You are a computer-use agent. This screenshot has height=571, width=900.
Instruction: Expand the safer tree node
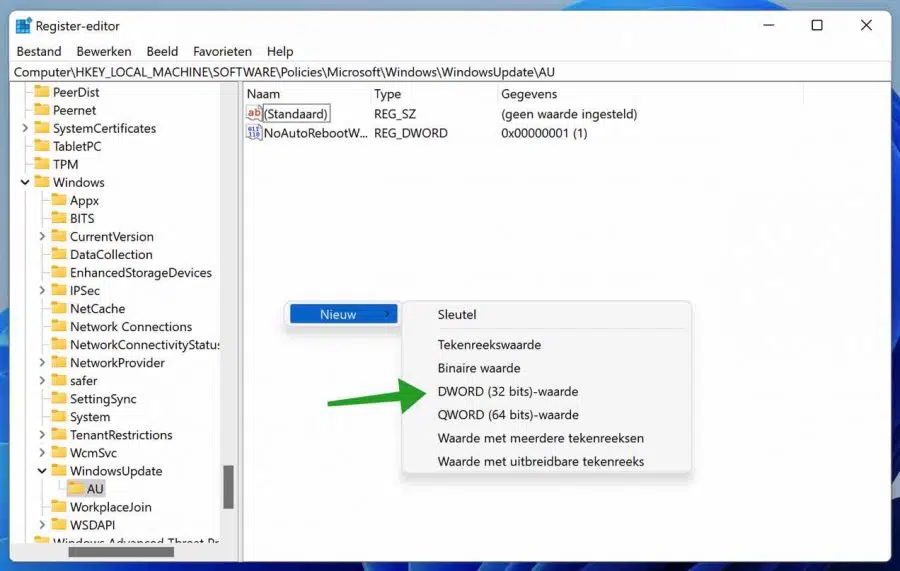[42, 380]
